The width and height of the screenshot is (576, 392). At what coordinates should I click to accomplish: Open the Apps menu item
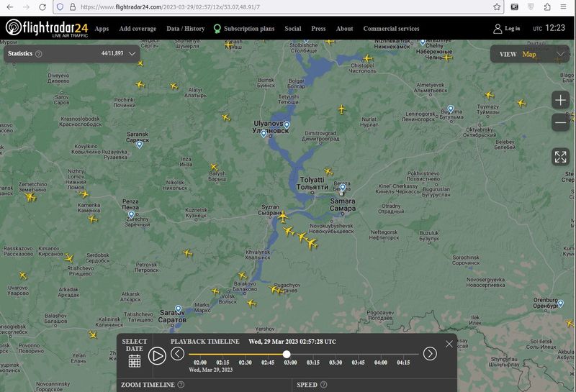pos(102,29)
